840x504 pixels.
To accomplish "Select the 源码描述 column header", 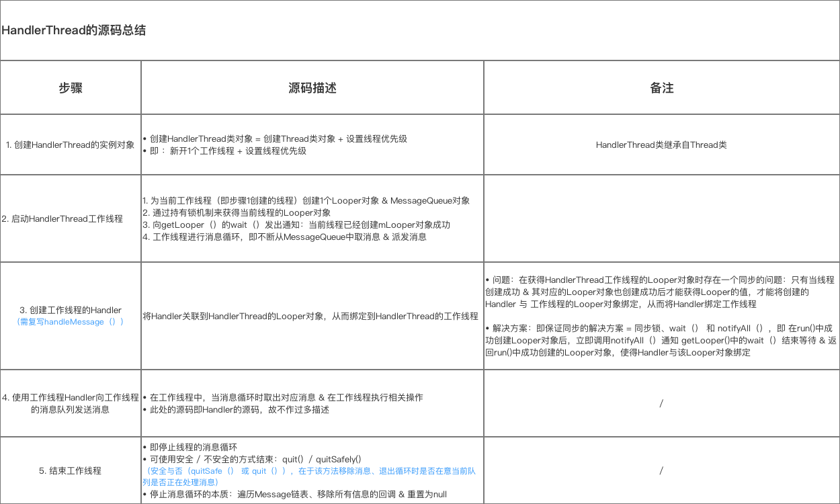I will point(311,87).
